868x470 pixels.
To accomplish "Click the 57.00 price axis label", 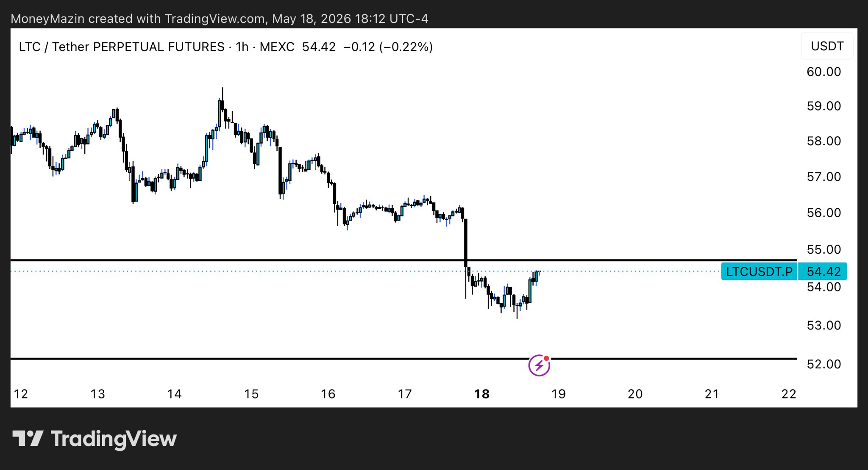I will tap(823, 177).
